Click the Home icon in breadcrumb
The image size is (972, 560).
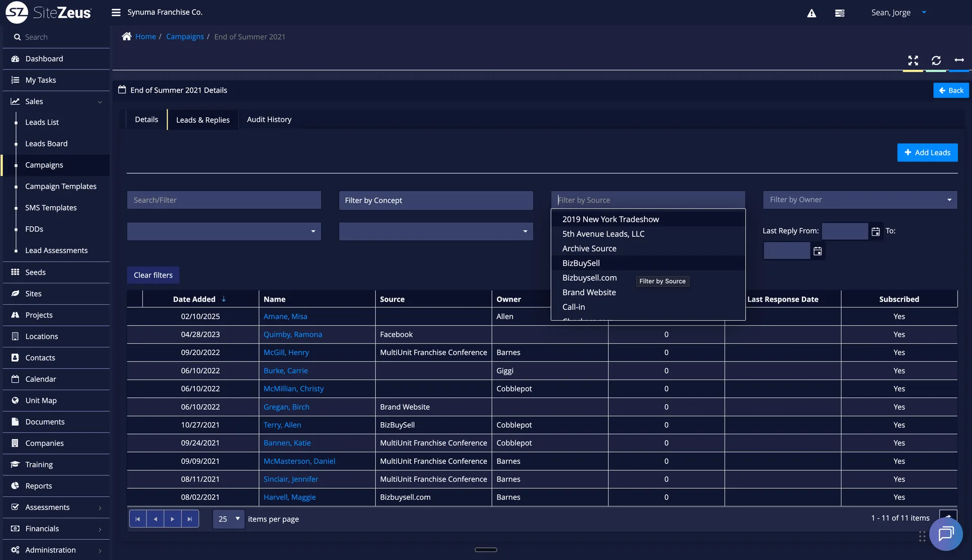coord(127,36)
